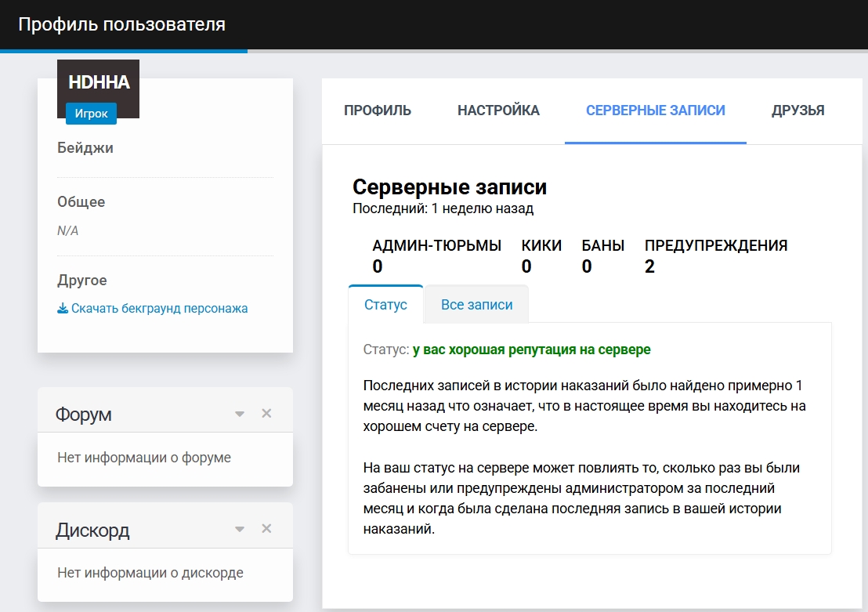The image size is (868, 612).
Task: Open the Настройка tab
Action: tap(498, 110)
